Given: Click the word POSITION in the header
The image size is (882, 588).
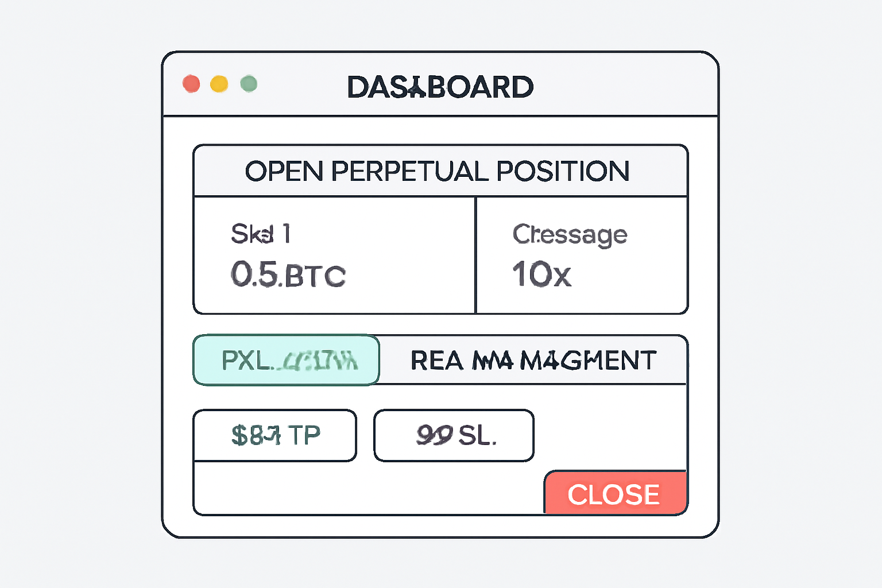Looking at the screenshot, I should 563,171.
